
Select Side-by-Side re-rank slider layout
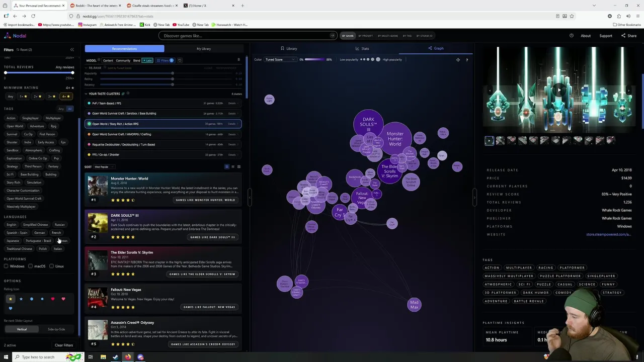(x=56, y=329)
